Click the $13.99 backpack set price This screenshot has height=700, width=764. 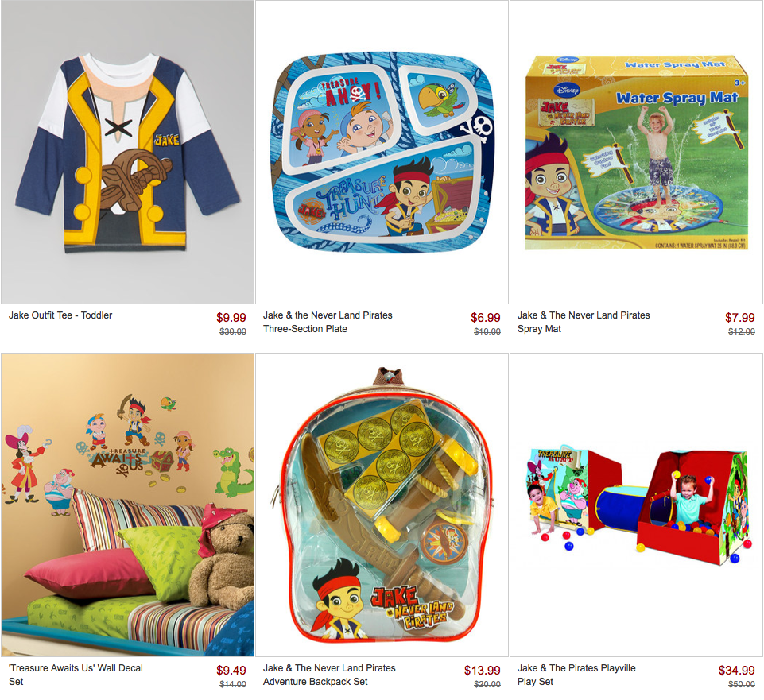483,671
